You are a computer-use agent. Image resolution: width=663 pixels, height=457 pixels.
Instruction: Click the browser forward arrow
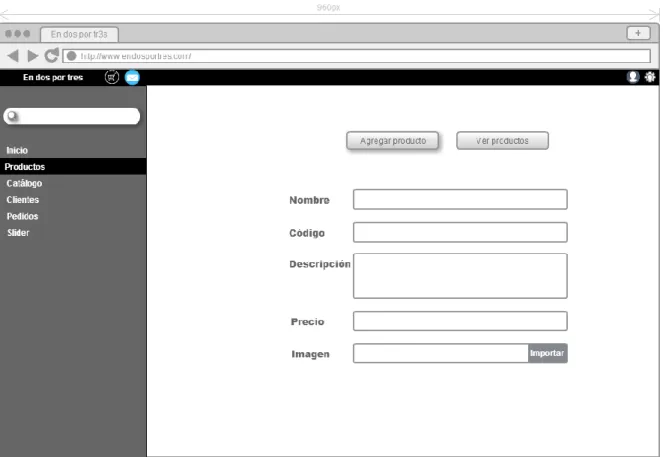pyautogui.click(x=33, y=56)
